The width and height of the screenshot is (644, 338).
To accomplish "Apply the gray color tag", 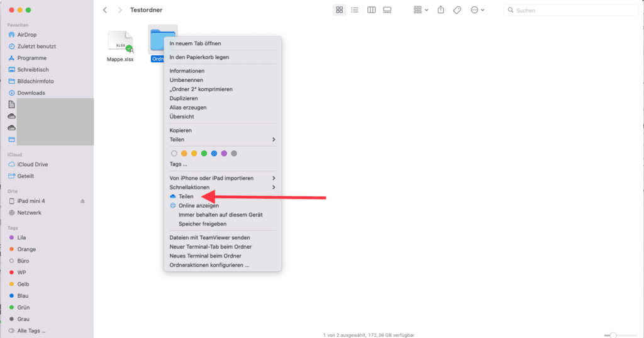I will tap(234, 154).
